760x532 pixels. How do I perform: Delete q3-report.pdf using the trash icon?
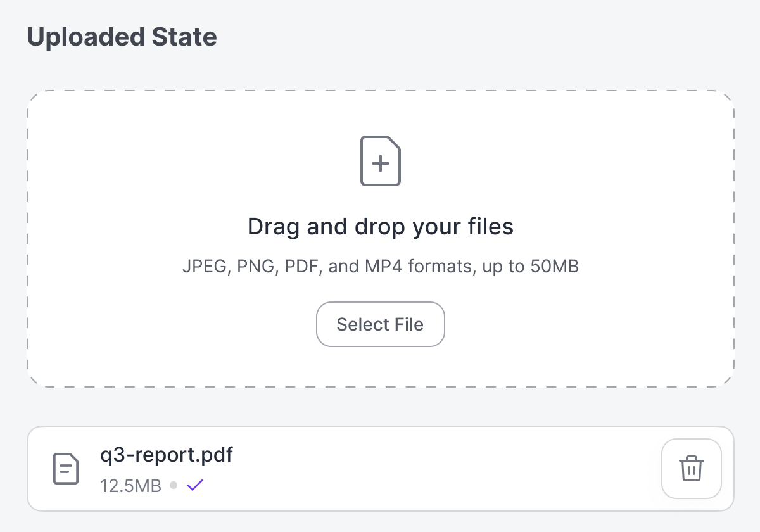691,469
